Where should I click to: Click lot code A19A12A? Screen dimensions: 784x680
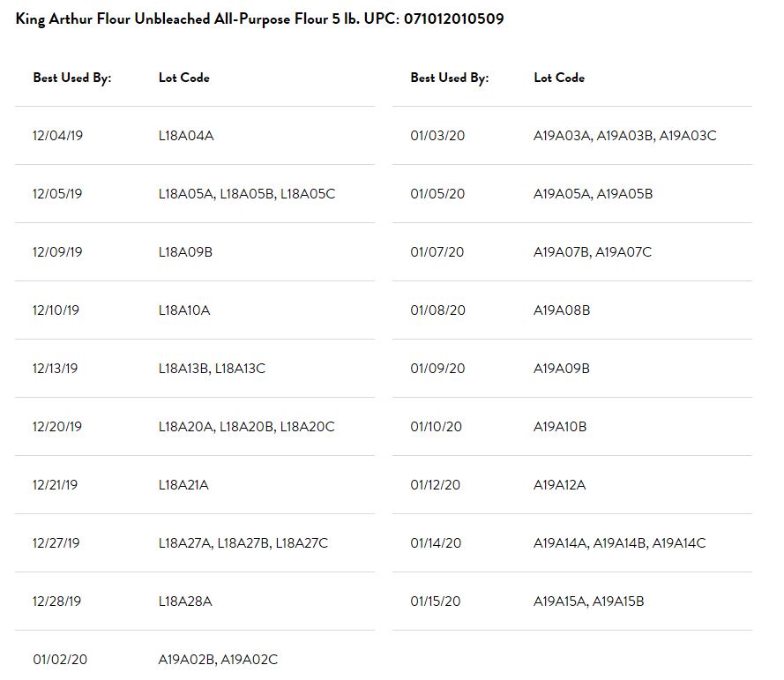[x=559, y=485]
